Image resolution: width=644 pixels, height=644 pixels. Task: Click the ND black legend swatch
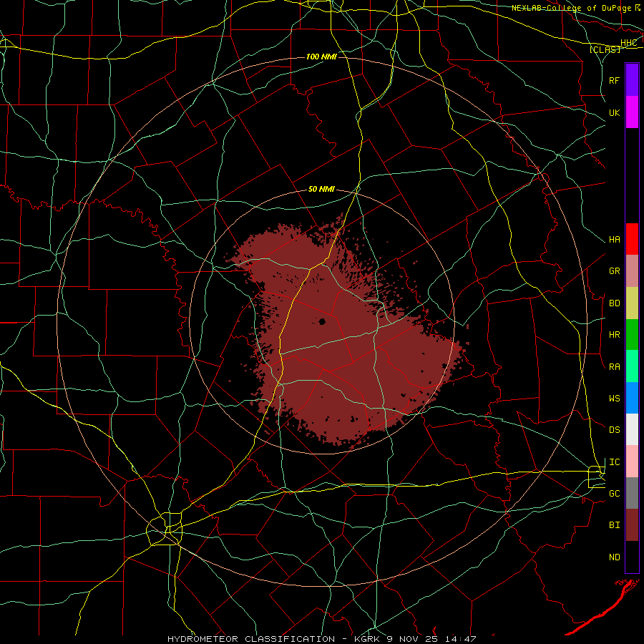click(x=632, y=557)
